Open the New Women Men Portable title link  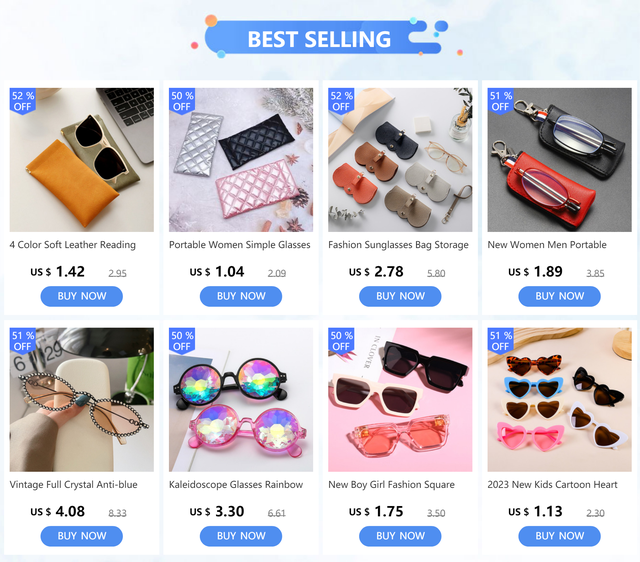(x=547, y=245)
